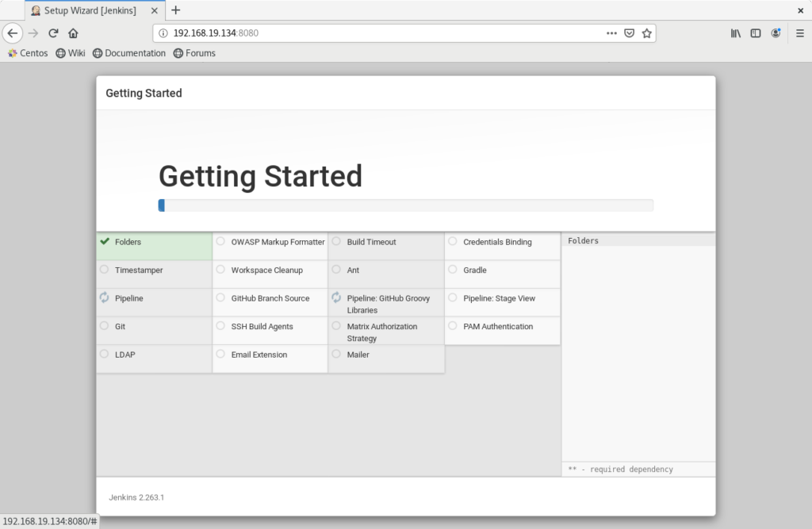Screen dimensions: 812x529
Task: Reload the Jenkins setup page
Action: pos(53,33)
